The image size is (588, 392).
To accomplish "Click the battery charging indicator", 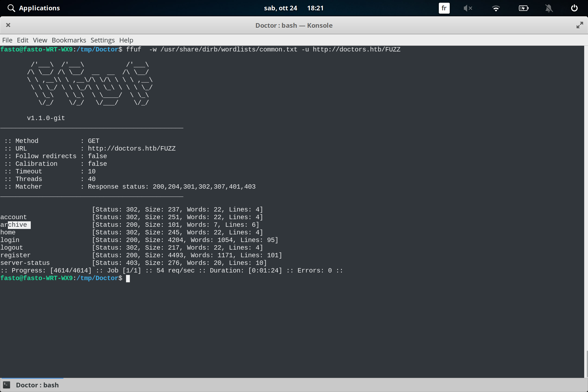I will click(x=523, y=8).
